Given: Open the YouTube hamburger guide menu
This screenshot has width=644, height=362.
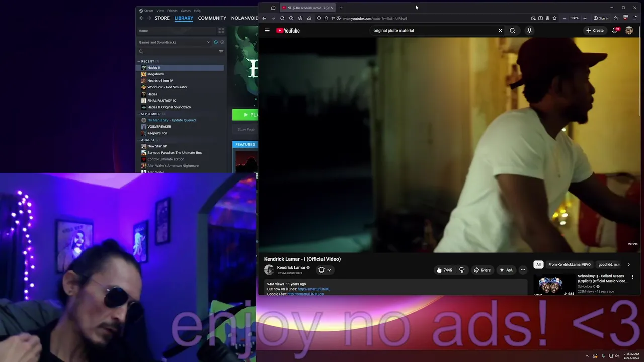Looking at the screenshot, I should (x=267, y=31).
